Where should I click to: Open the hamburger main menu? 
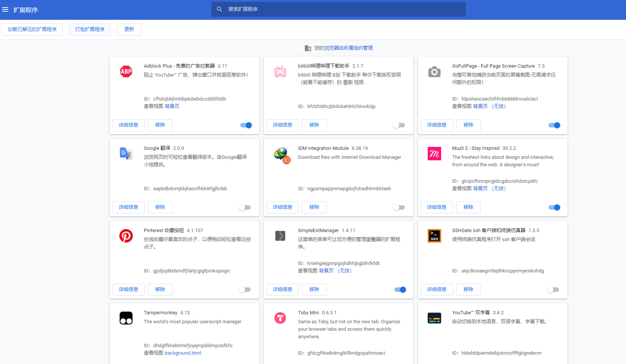5,9
